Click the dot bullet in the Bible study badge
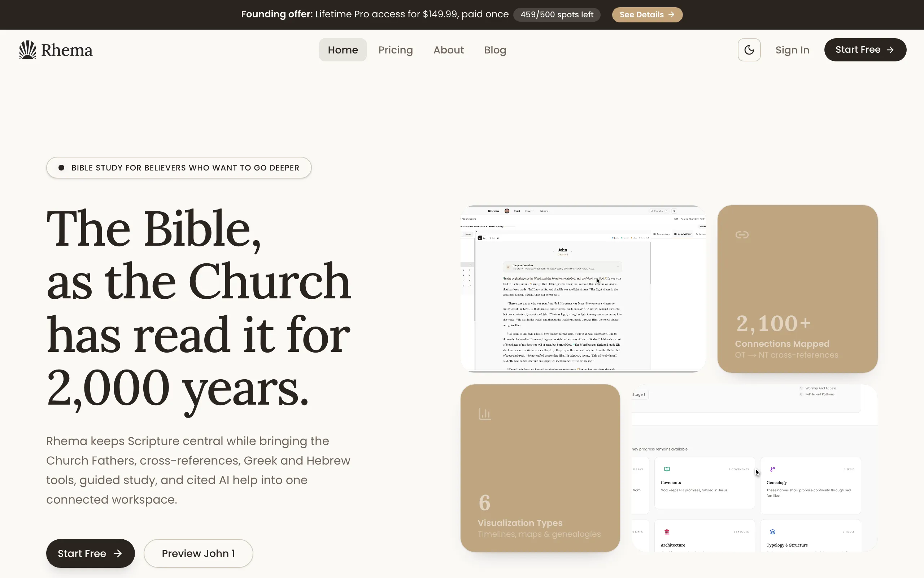This screenshot has width=924, height=578. point(61,167)
